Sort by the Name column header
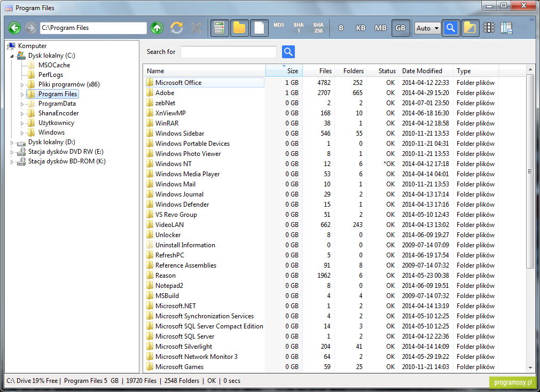 coord(204,70)
